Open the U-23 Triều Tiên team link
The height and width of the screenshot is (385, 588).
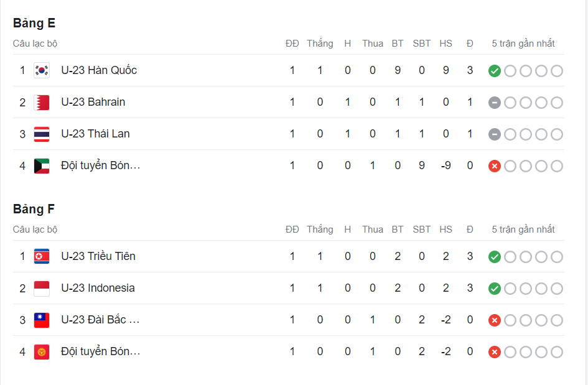tap(98, 256)
